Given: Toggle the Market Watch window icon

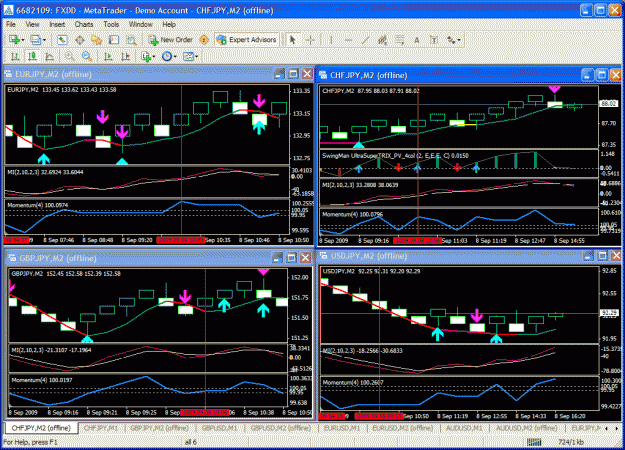Looking at the screenshot, I should click(62, 39).
